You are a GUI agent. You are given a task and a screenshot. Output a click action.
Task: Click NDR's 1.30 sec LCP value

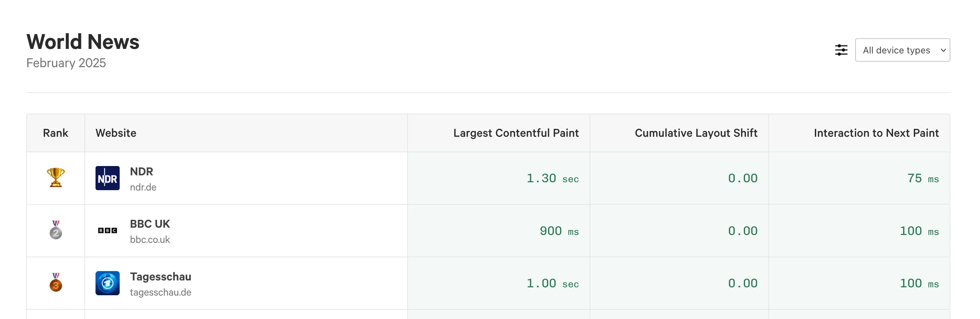(552, 178)
